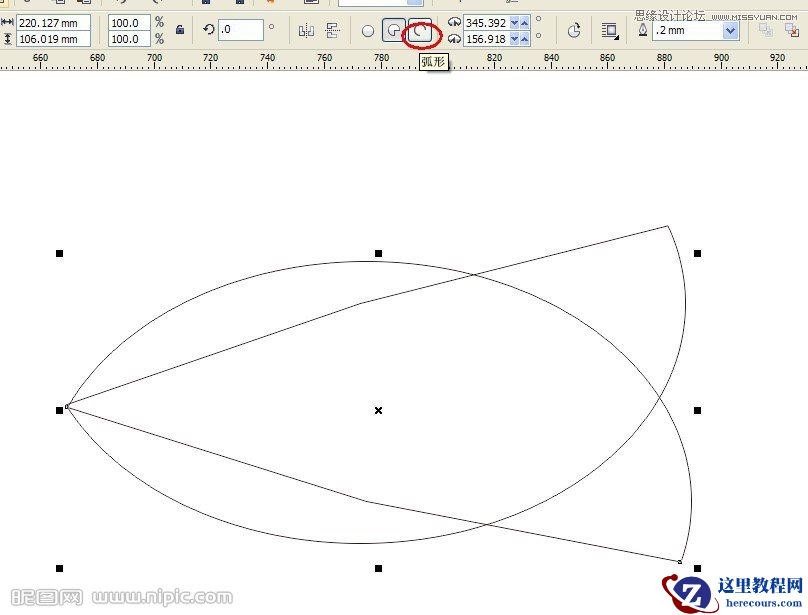Click the bottom-right selection handle
Screen dimensions: 808x615
(x=697, y=568)
